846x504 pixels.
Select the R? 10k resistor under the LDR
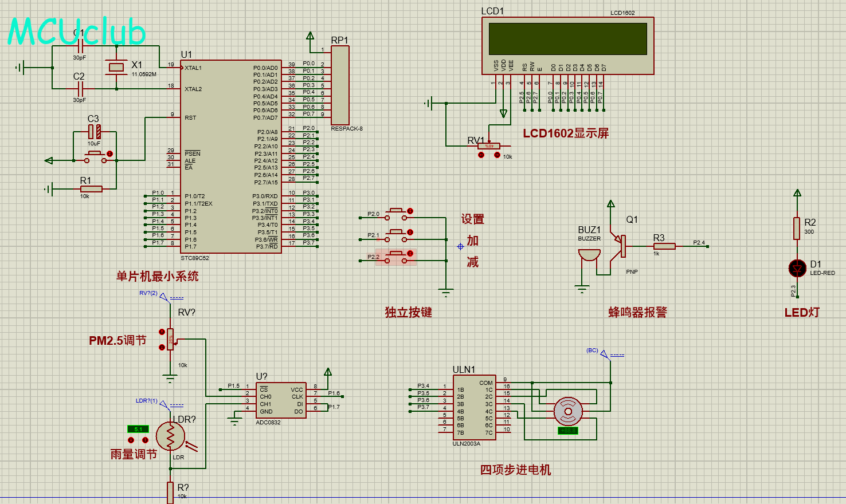click(x=170, y=493)
